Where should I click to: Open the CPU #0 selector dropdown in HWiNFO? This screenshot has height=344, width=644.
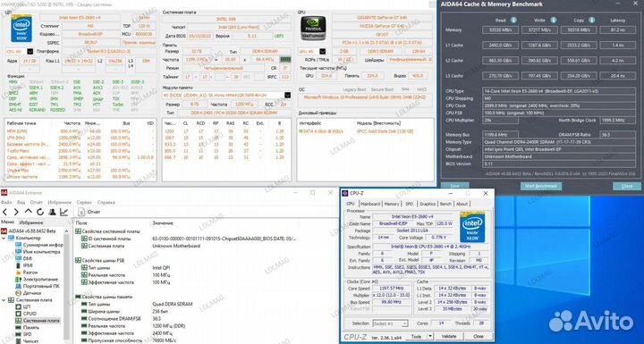(30, 52)
